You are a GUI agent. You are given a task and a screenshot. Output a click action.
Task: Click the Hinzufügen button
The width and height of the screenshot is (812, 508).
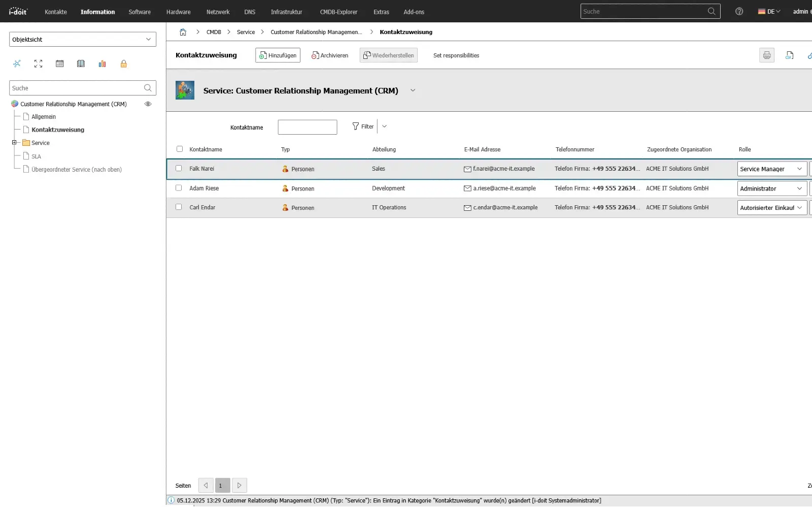coord(277,55)
